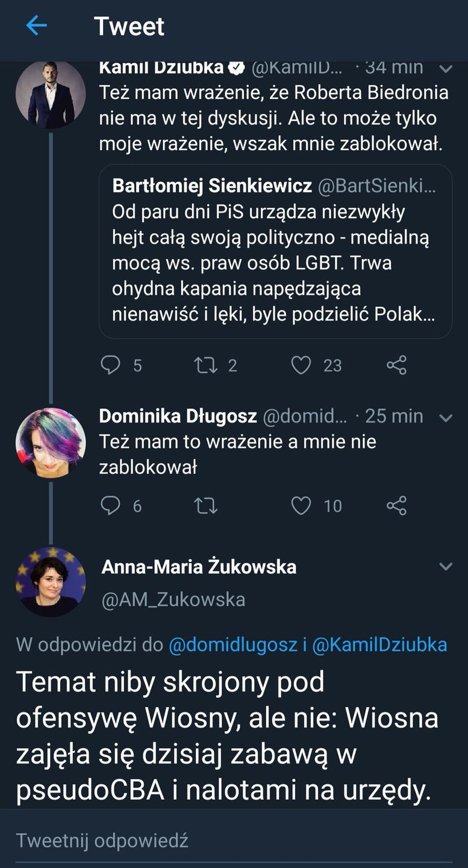Reply to Kamil Dziubka's tweet
Screen dimensions: 468x868
[x=111, y=365]
